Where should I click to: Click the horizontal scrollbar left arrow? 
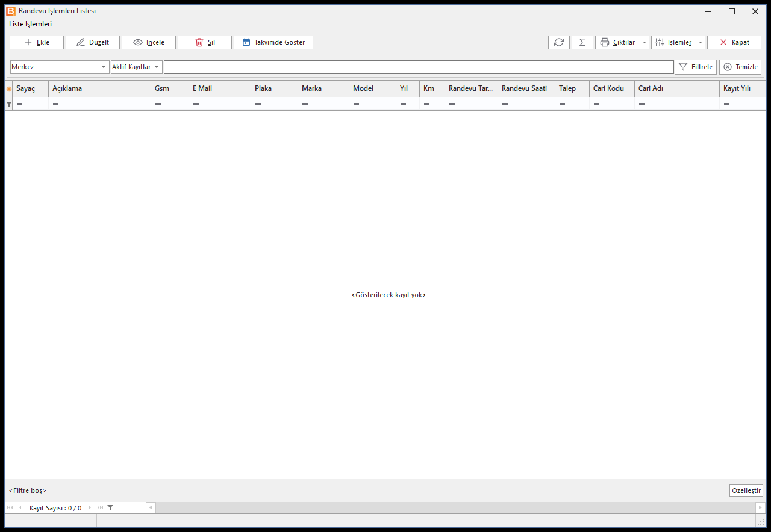coord(151,508)
